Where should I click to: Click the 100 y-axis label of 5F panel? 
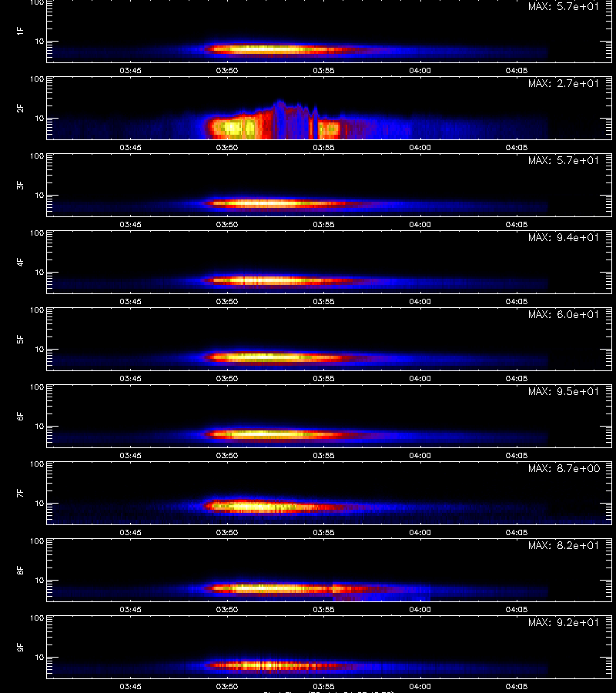pos(37,310)
